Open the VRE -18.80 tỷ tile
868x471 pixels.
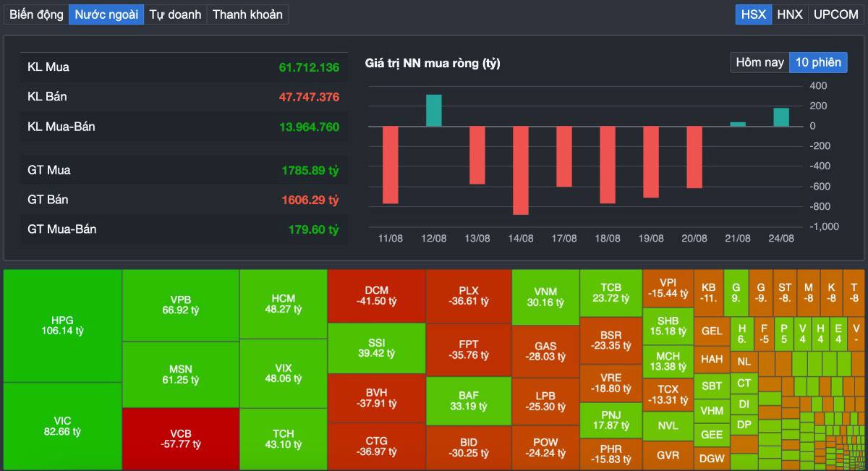point(611,383)
